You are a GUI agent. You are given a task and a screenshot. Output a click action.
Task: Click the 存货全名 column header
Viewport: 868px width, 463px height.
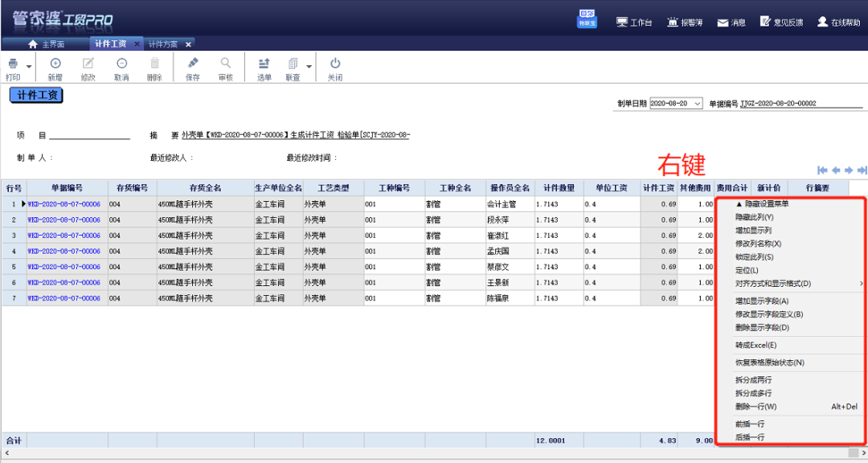tap(206, 188)
